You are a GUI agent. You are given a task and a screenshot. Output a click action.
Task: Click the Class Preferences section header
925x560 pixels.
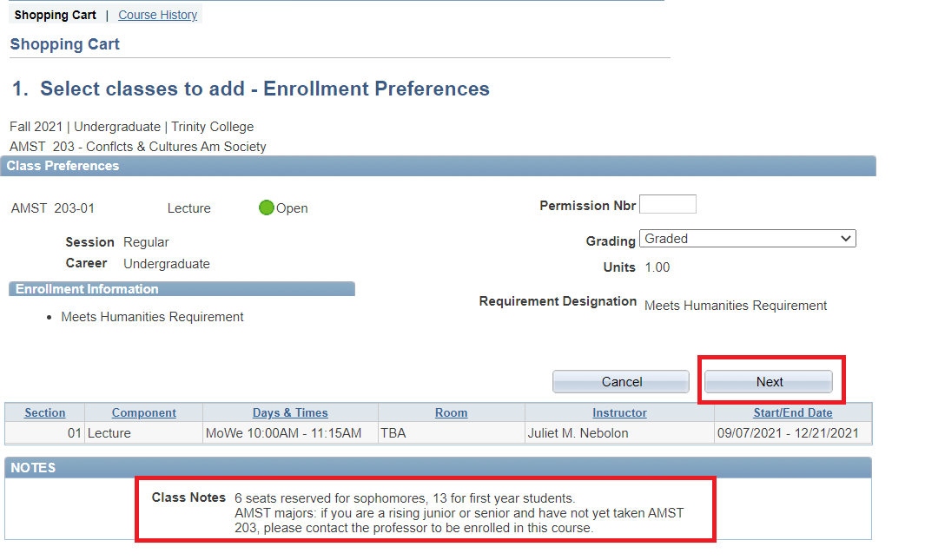coord(63,166)
